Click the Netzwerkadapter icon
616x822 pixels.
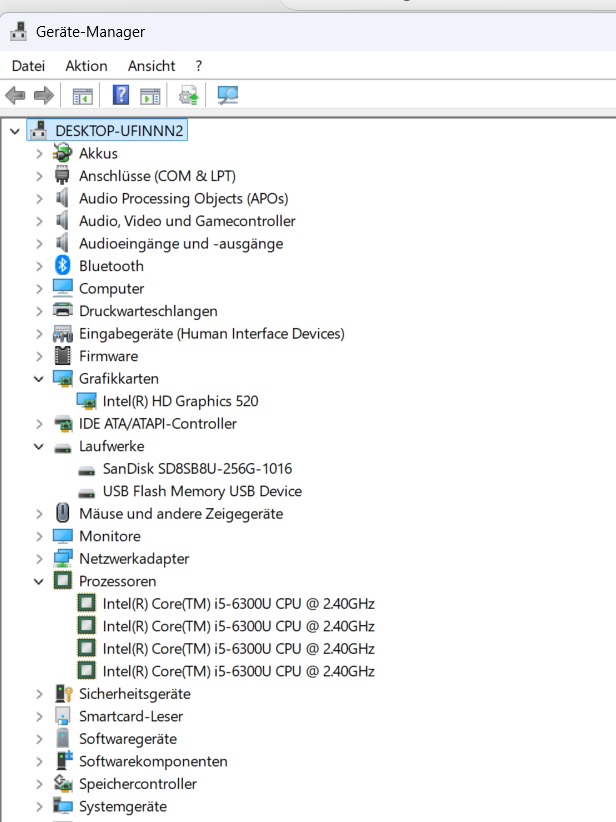tap(62, 558)
